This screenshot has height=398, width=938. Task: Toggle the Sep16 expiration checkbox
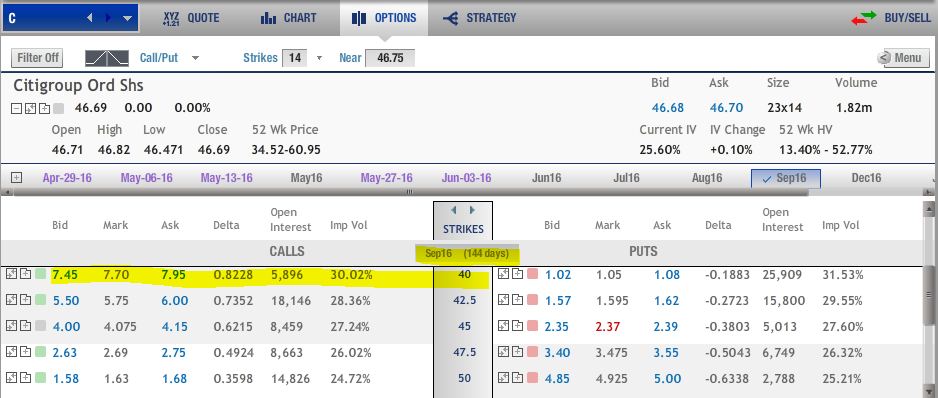766,178
